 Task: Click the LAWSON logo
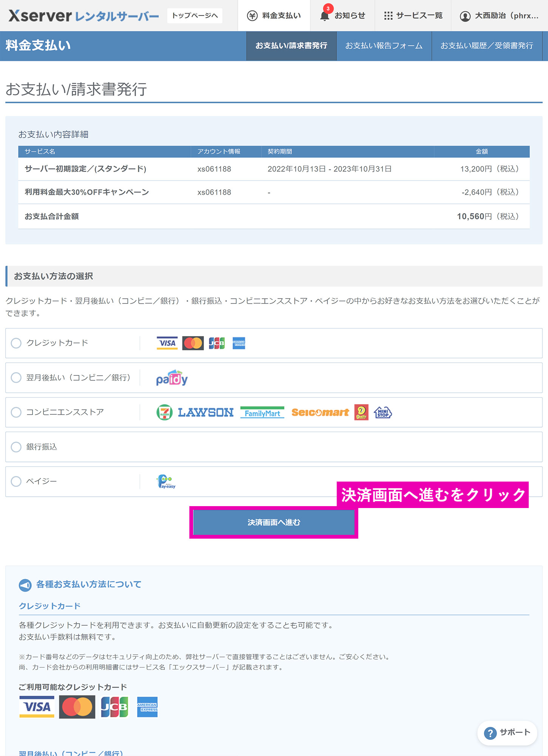(x=206, y=412)
